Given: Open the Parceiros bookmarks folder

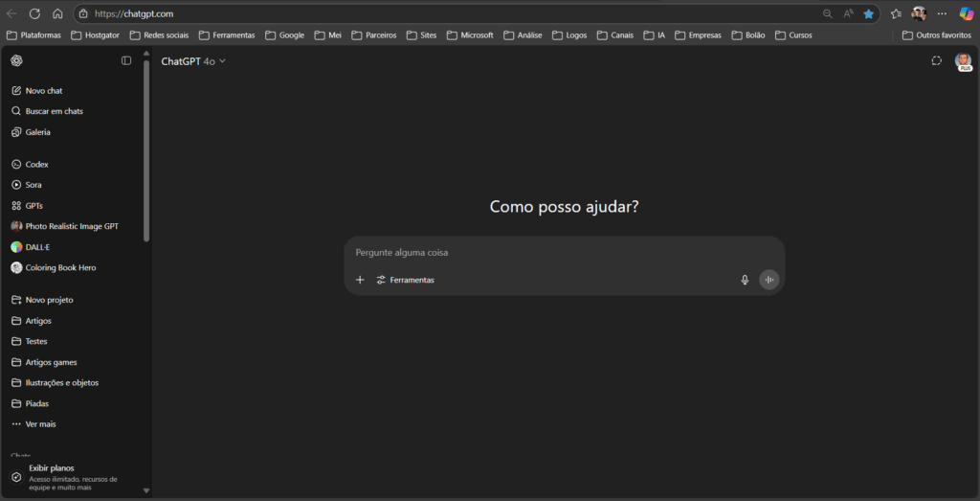Looking at the screenshot, I should (374, 35).
